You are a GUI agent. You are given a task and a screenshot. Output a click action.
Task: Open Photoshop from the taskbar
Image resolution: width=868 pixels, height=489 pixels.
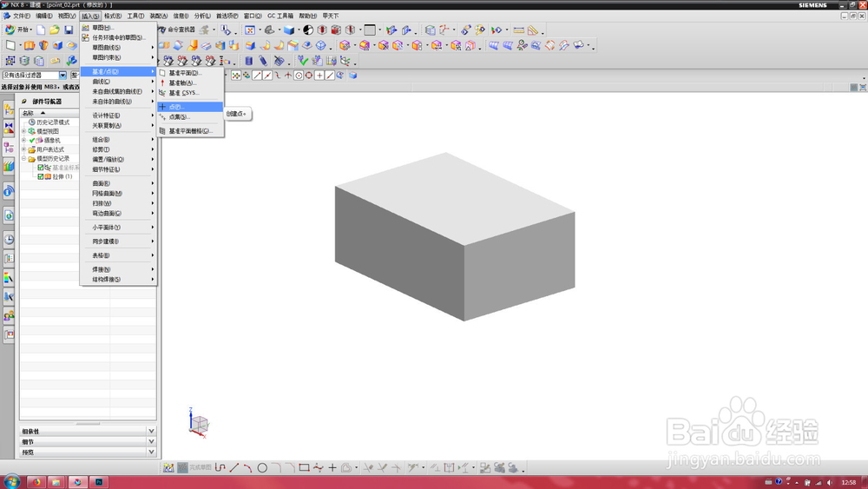[x=99, y=482]
